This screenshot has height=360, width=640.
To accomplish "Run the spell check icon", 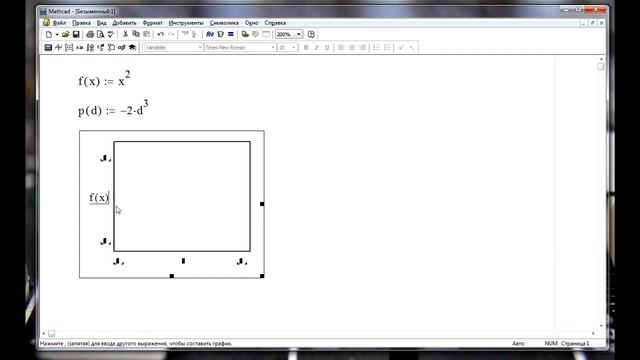I will pos(111,34).
